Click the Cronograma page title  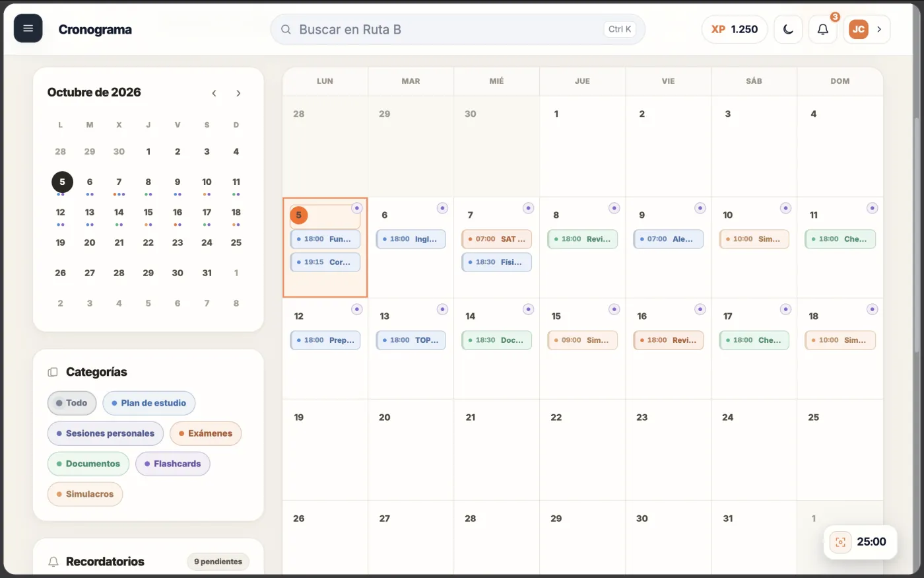pos(95,29)
